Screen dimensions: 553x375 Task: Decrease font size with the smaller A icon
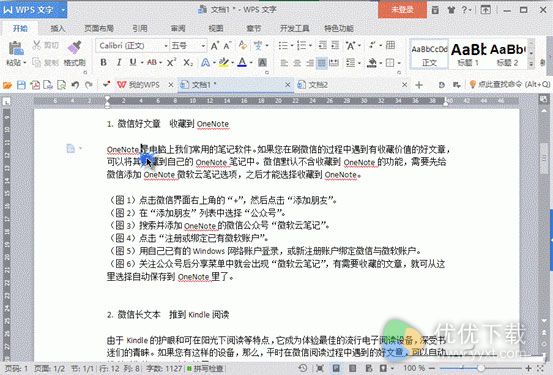[x=227, y=46]
